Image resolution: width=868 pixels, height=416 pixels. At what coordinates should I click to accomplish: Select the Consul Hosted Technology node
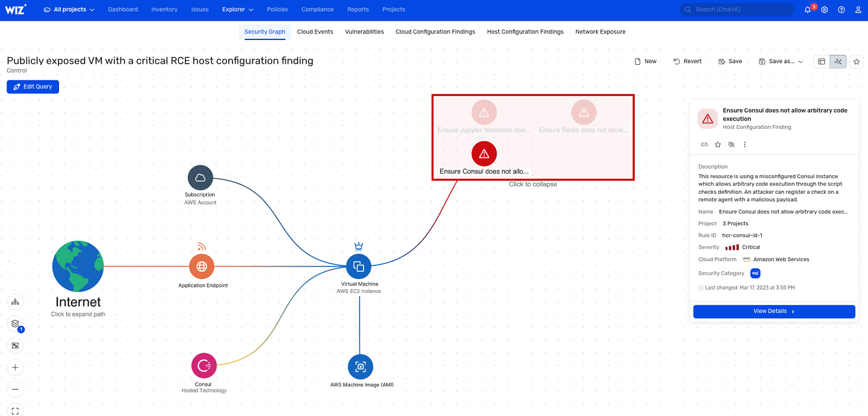204,366
